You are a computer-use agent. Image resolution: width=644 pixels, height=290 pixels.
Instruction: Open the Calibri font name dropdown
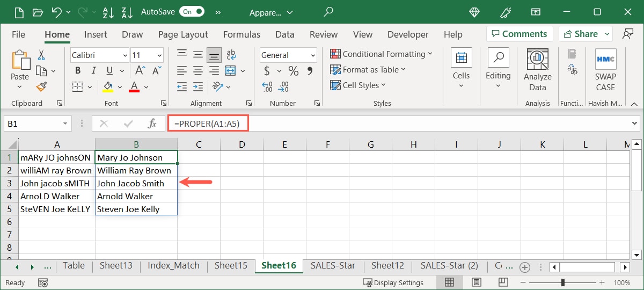[125, 55]
